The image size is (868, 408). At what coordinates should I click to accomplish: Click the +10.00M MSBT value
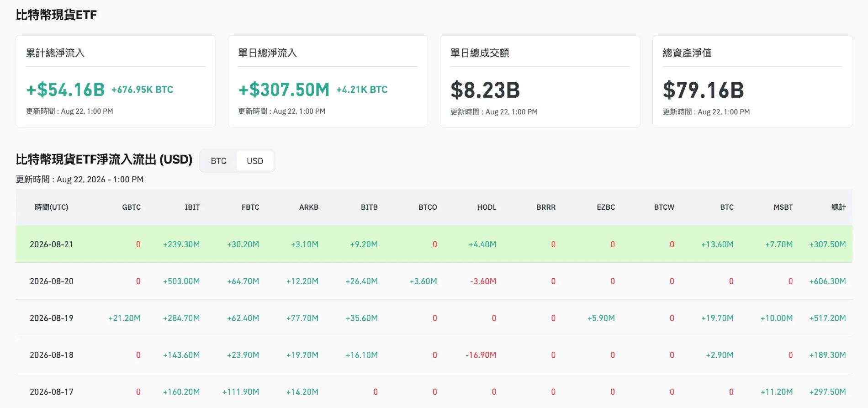[x=777, y=318]
